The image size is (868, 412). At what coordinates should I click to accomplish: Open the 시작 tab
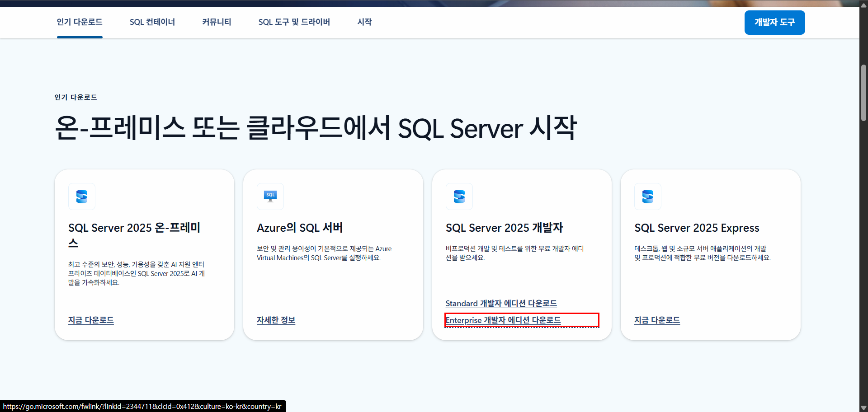(x=364, y=22)
